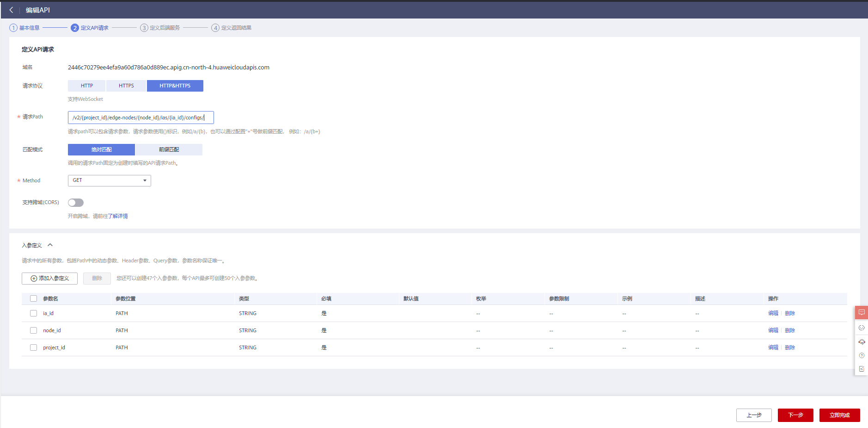Finish with the 立即完成 button

[x=840, y=415]
